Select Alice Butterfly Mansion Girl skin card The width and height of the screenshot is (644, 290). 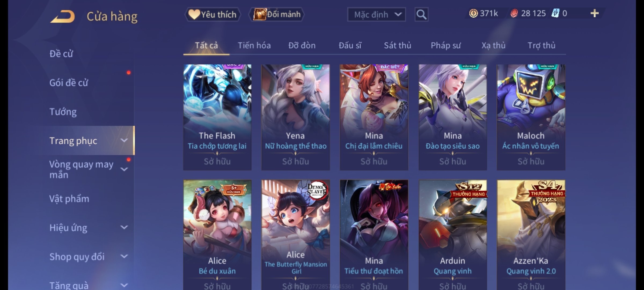[x=296, y=235]
